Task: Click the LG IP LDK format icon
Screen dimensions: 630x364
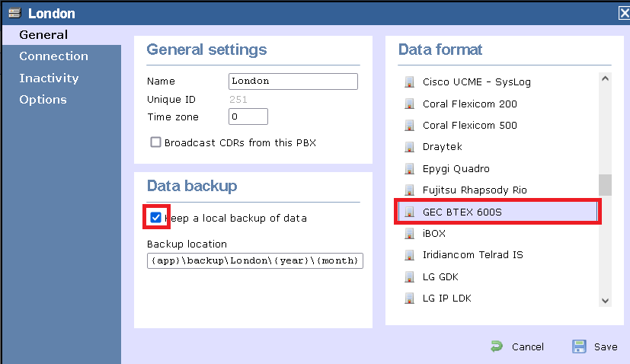Action: (409, 298)
